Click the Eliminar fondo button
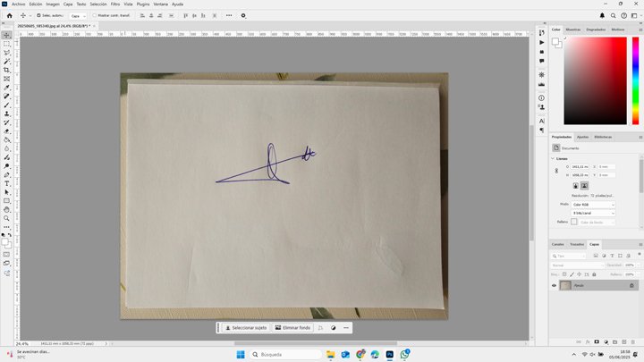The height and width of the screenshot is (362, 644). click(292, 328)
